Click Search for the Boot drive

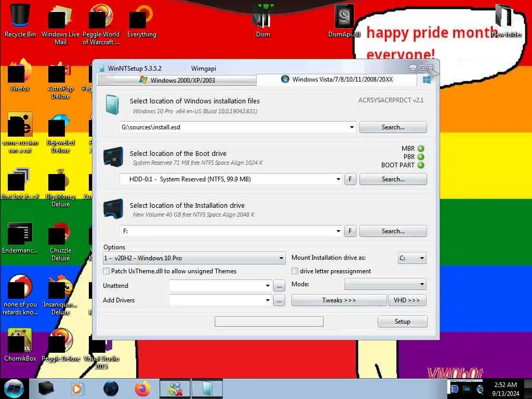click(393, 179)
